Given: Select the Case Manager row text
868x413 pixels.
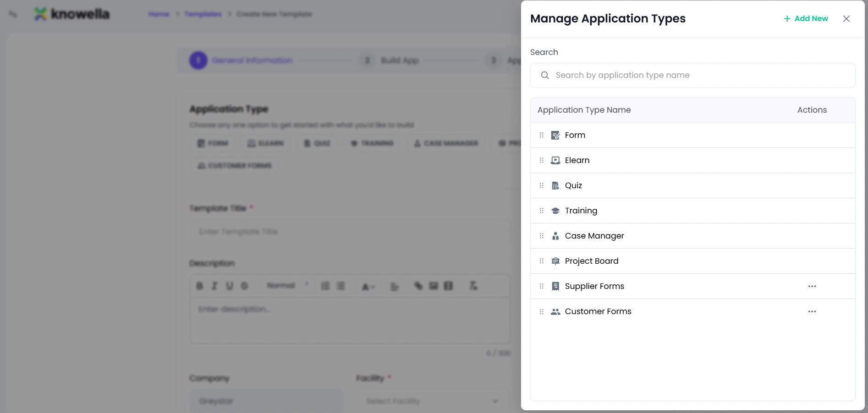Looking at the screenshot, I should [594, 236].
